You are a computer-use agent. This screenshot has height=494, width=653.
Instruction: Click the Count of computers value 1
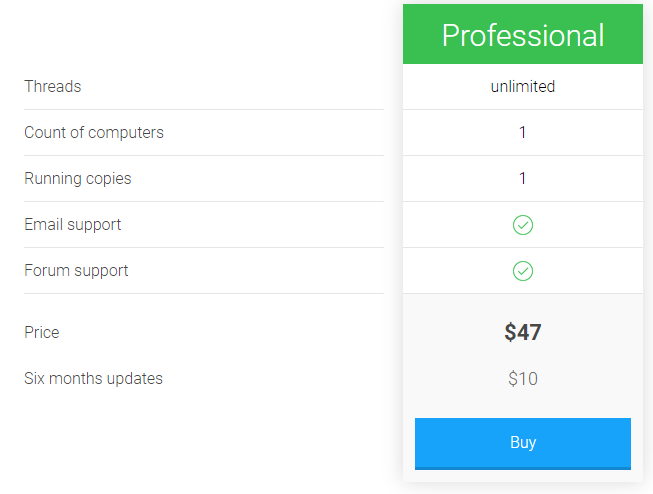[523, 132]
